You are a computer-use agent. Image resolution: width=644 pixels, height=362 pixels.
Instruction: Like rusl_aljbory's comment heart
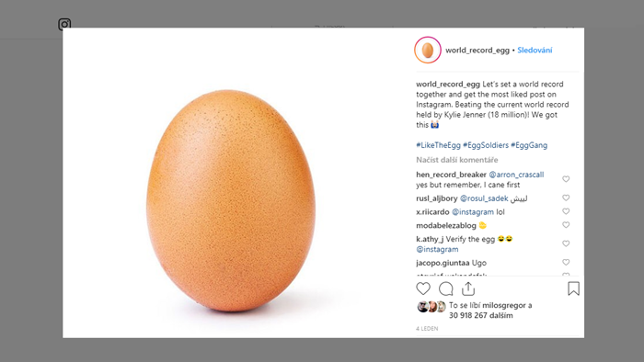(566, 198)
